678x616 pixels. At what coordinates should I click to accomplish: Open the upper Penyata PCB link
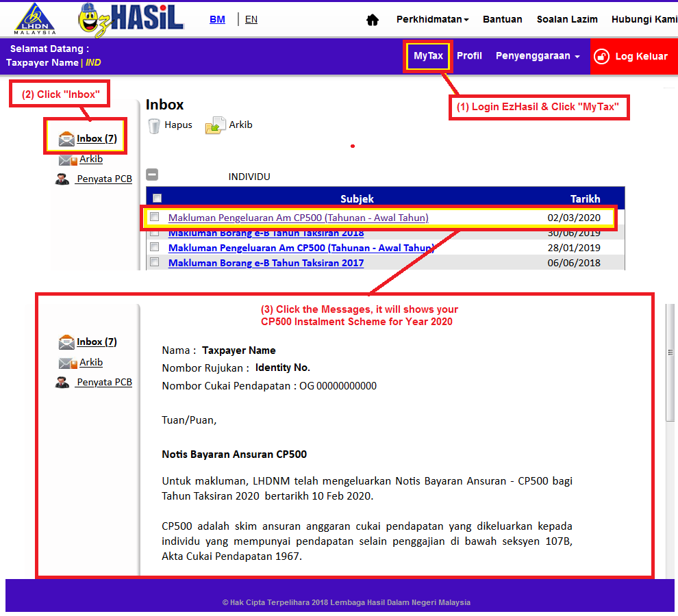tap(104, 179)
